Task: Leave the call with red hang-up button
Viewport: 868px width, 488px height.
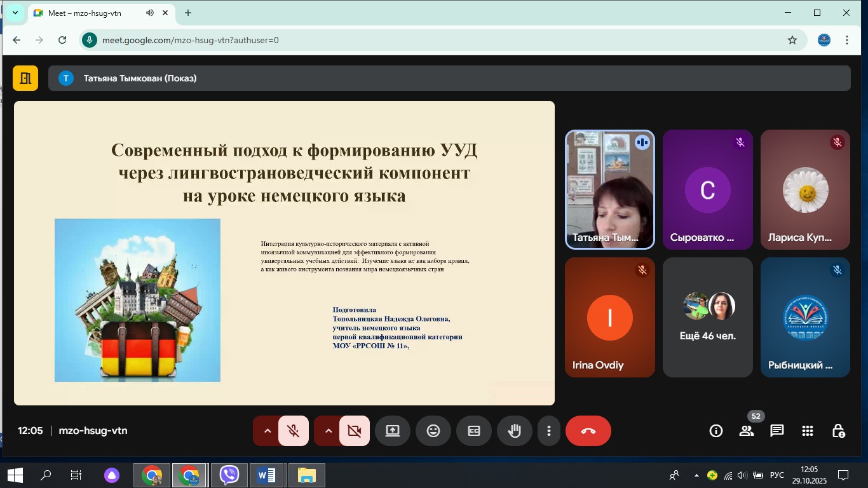Action: pyautogui.click(x=588, y=431)
